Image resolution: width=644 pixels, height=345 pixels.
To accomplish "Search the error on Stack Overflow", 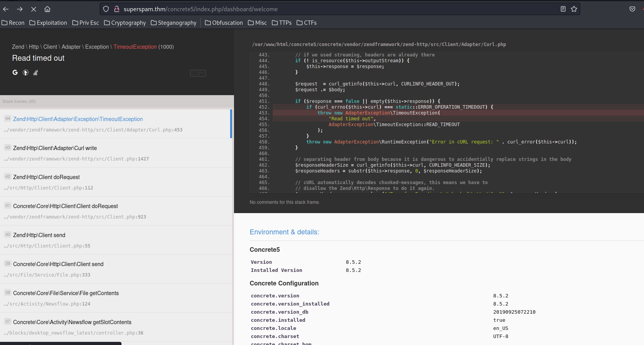I will 36,72.
